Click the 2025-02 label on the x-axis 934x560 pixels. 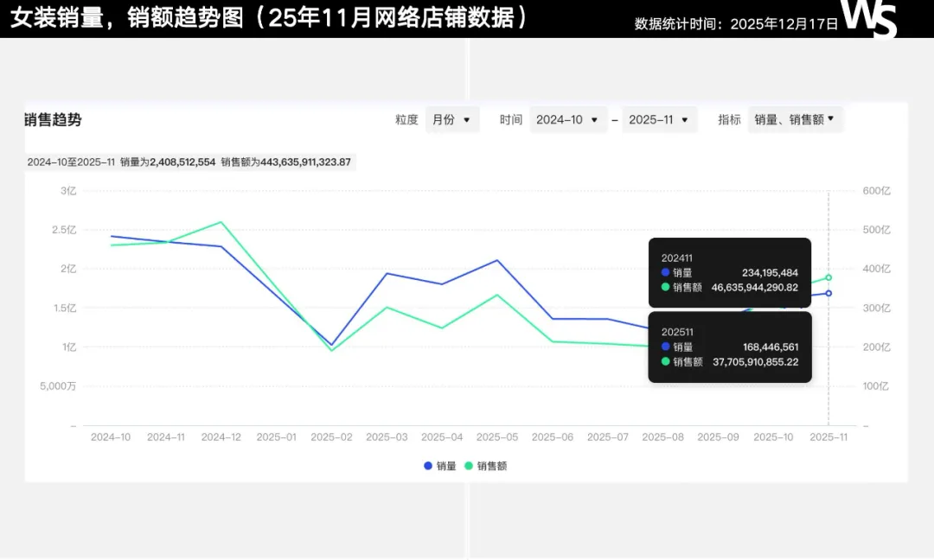coord(331,437)
